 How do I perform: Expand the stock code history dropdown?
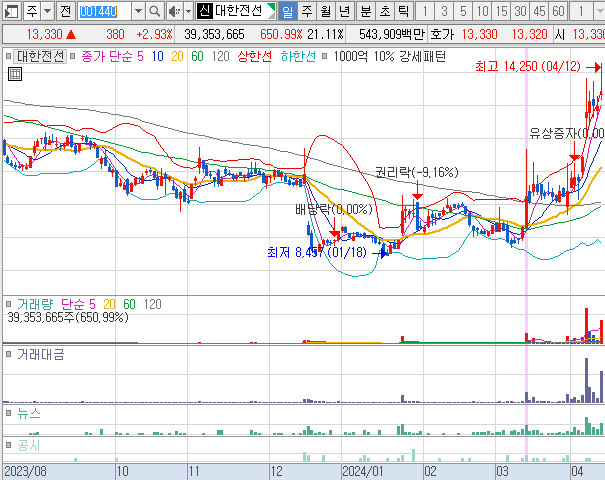pyautogui.click(x=138, y=11)
